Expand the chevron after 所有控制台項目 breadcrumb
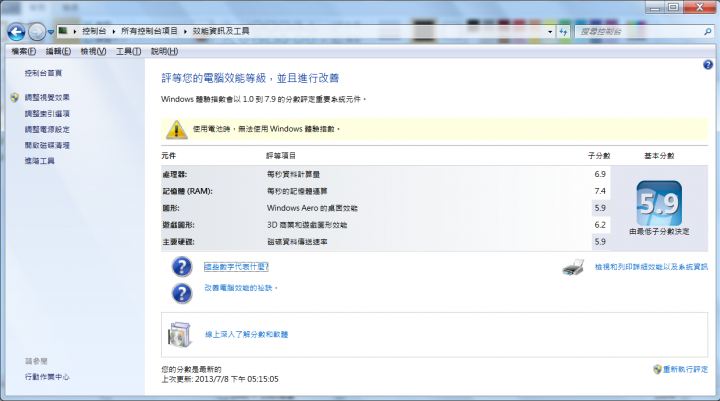The width and height of the screenshot is (720, 401). (186, 31)
